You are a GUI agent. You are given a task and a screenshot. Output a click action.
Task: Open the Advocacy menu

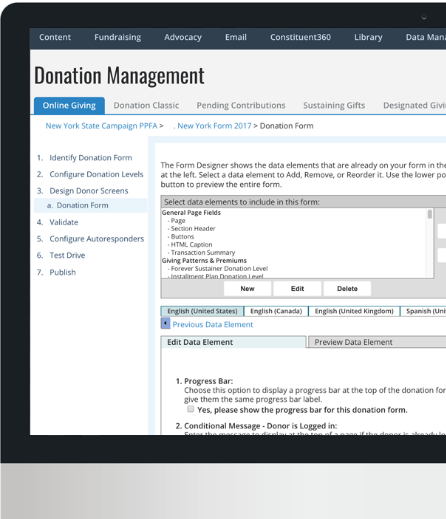(183, 37)
